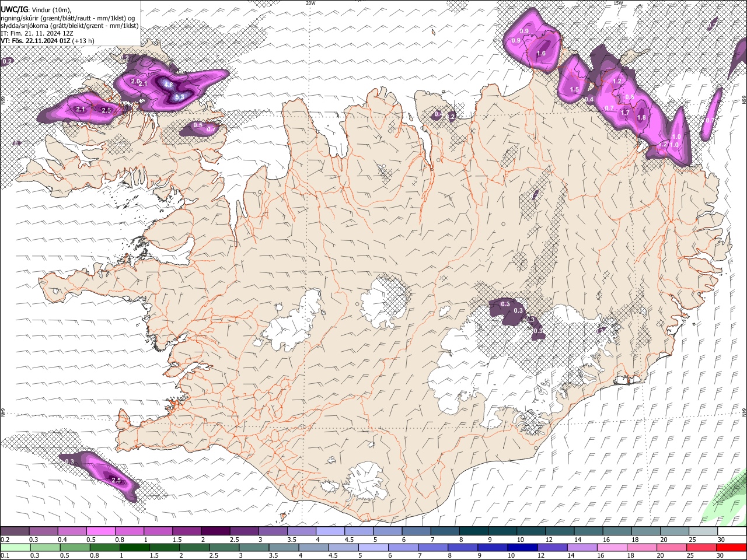Viewport: 747px width, 560px height.
Task: Click the 1.6 value in the northeast precipitation blob
Action: [541, 53]
